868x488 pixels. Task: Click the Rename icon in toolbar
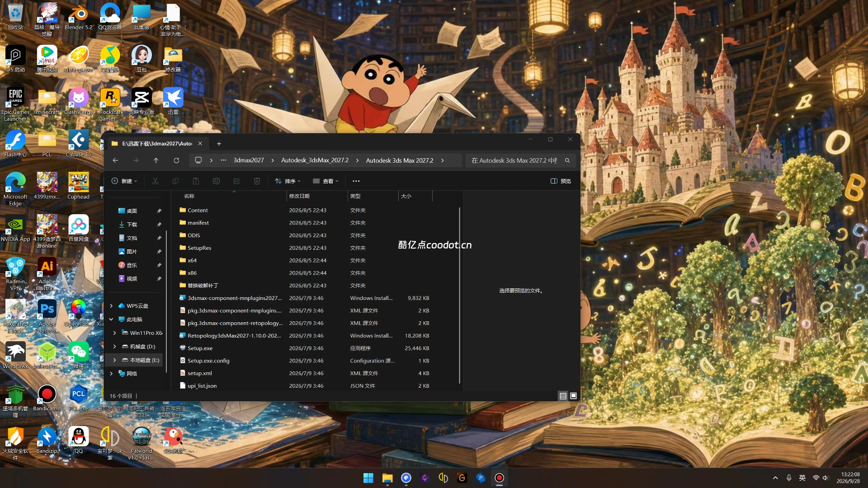(216, 181)
